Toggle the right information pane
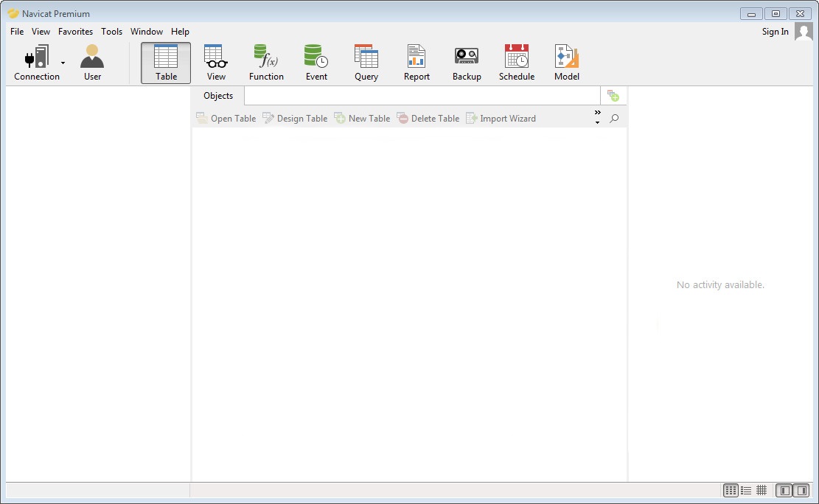 tap(801, 491)
